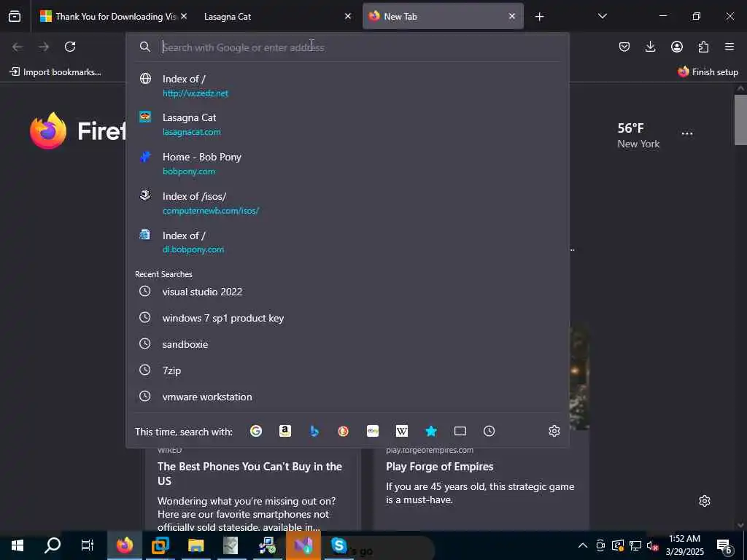The image size is (747, 560).
Task: Search this time with Google icon
Action: [256, 431]
